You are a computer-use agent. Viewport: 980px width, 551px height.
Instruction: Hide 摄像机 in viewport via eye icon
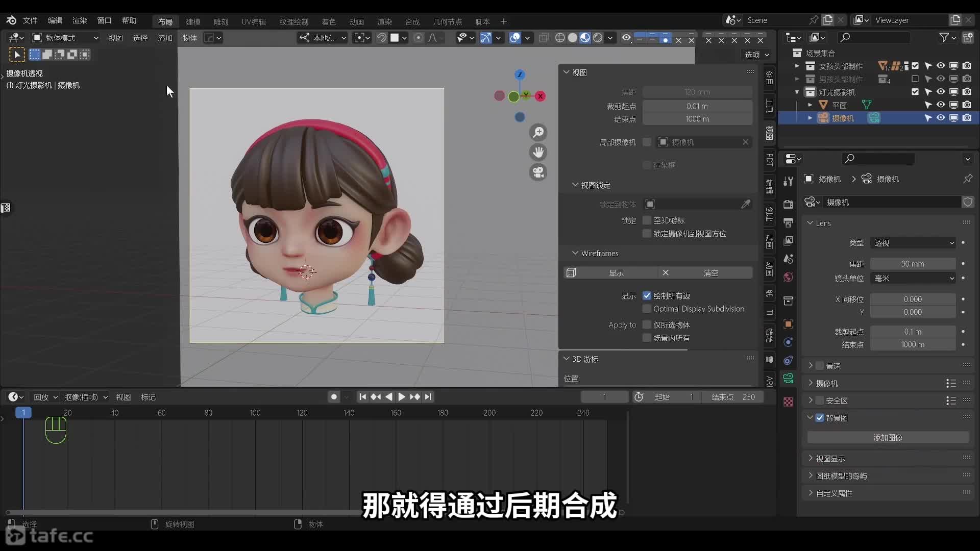(x=941, y=118)
